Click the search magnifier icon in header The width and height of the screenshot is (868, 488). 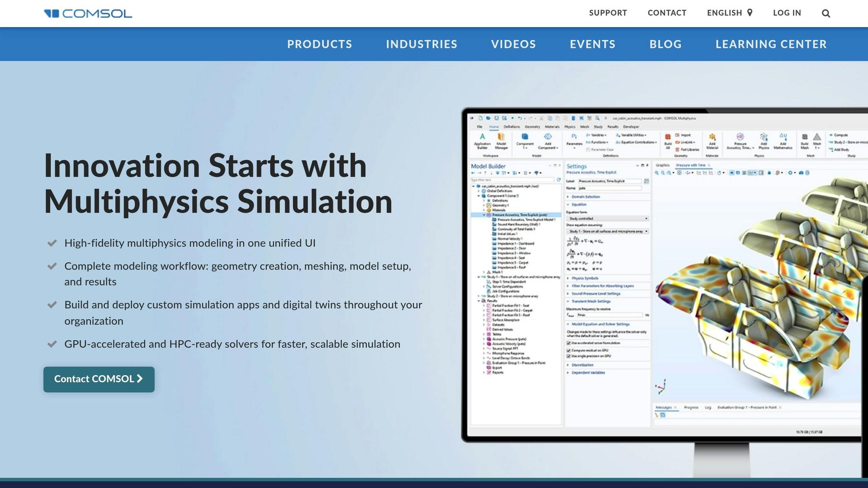coord(826,14)
